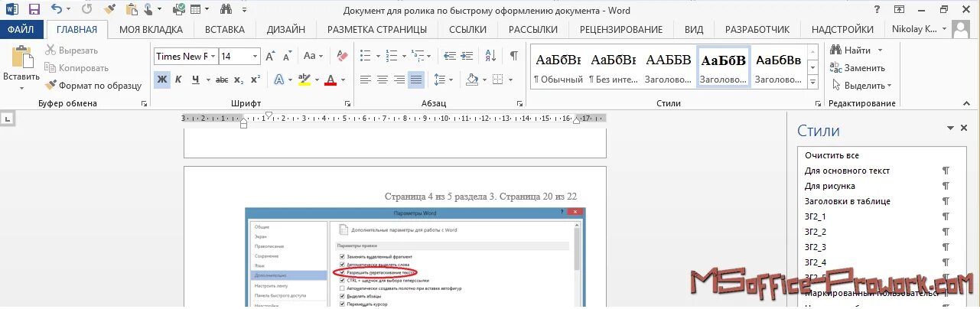Apply subscript formatting
Image resolution: width=980 pixels, height=309 pixels.
[239, 80]
